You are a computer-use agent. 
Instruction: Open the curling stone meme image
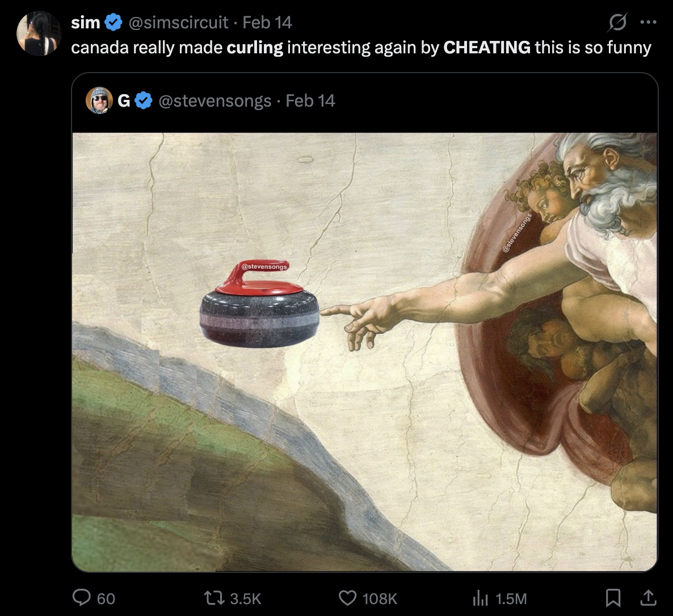click(x=364, y=352)
